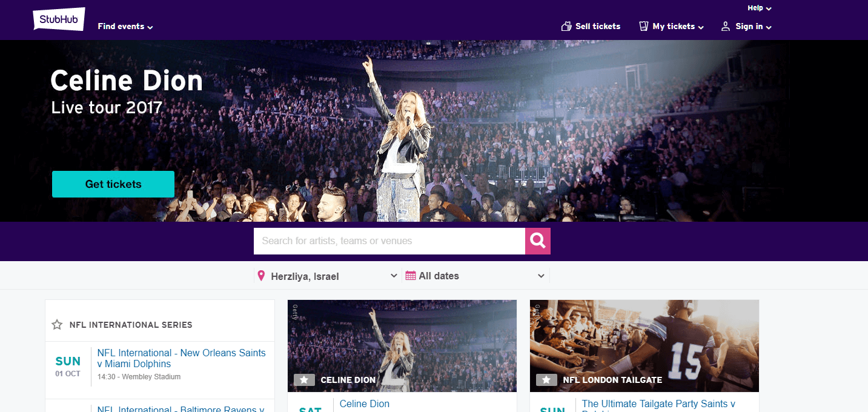Open the Find events menu
This screenshot has height=412, width=868.
124,26
